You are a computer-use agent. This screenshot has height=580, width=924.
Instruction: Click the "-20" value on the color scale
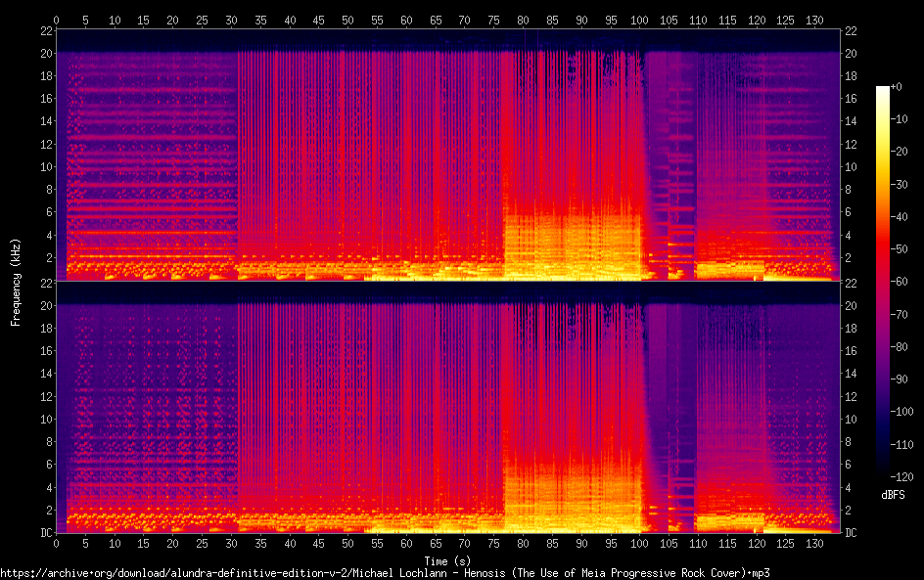click(x=900, y=152)
